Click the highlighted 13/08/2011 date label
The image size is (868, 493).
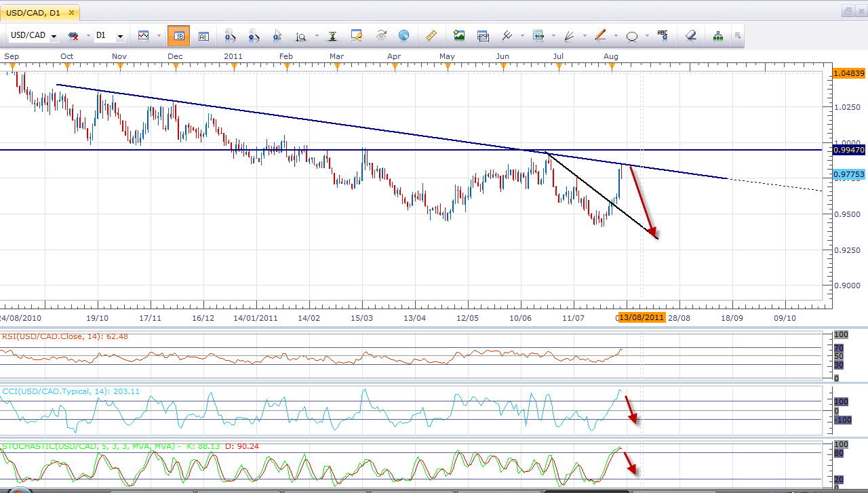pos(641,317)
